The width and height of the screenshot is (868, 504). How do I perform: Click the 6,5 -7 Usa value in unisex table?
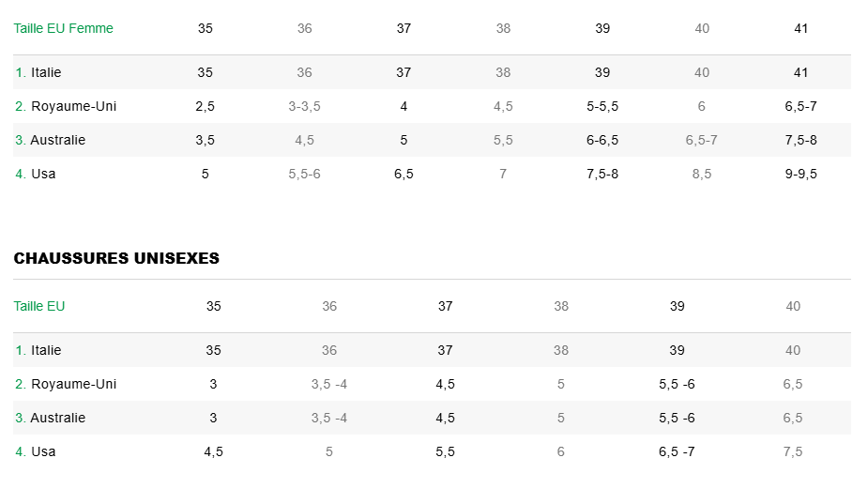tap(677, 451)
